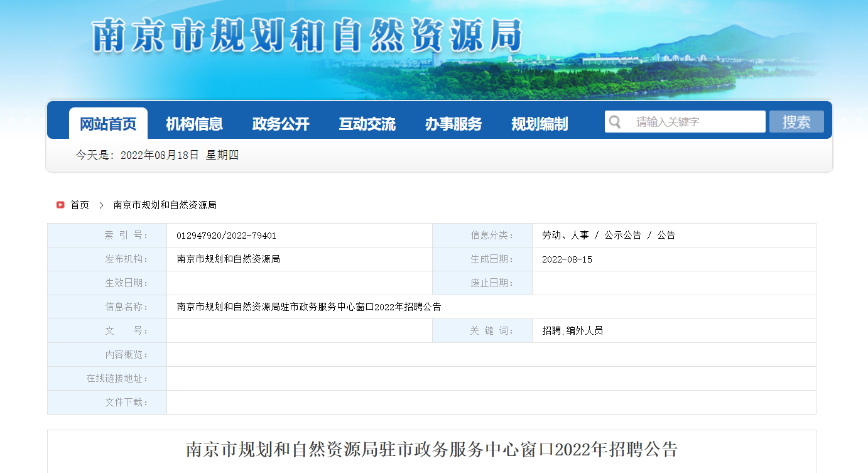
Task: Click the 废止日期 label
Action: [492, 283]
